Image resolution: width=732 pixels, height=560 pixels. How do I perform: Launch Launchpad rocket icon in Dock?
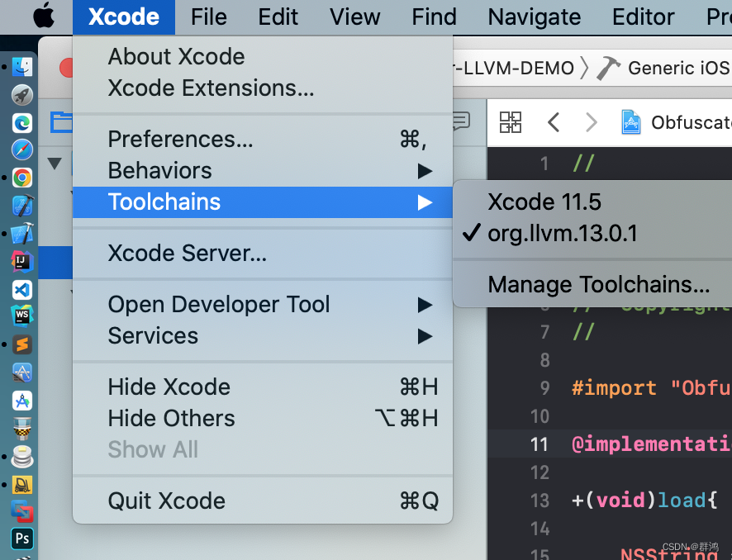tap(22, 95)
